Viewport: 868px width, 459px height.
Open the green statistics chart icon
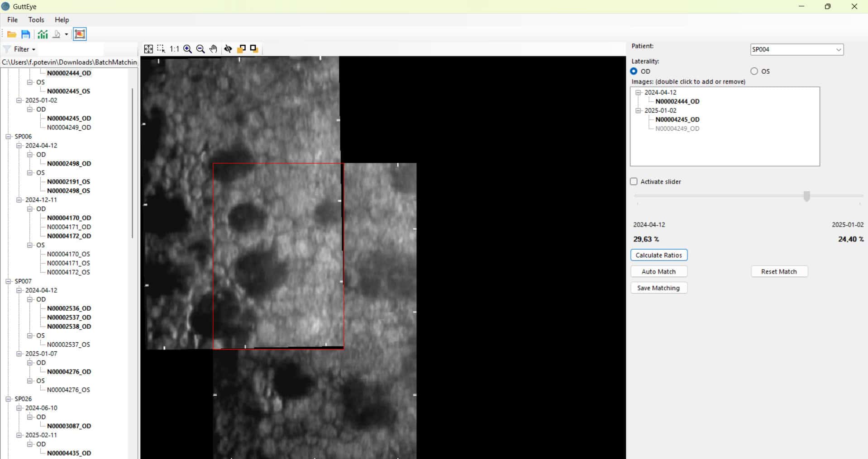[x=43, y=34]
